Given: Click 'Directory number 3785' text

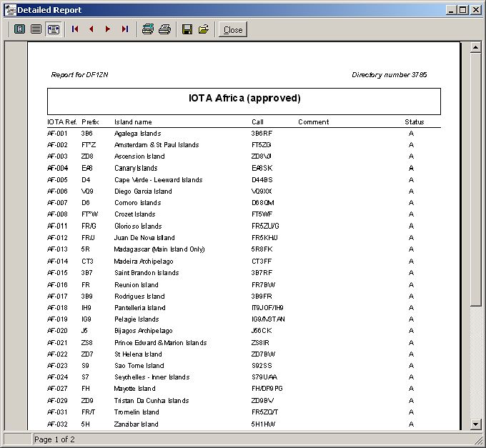Looking at the screenshot, I should [390, 74].
